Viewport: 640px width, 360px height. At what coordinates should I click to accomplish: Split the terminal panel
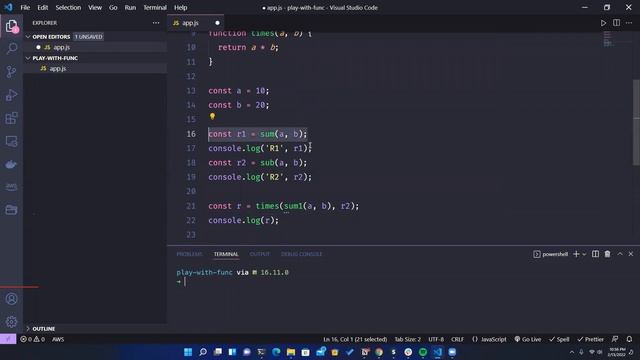click(x=596, y=254)
